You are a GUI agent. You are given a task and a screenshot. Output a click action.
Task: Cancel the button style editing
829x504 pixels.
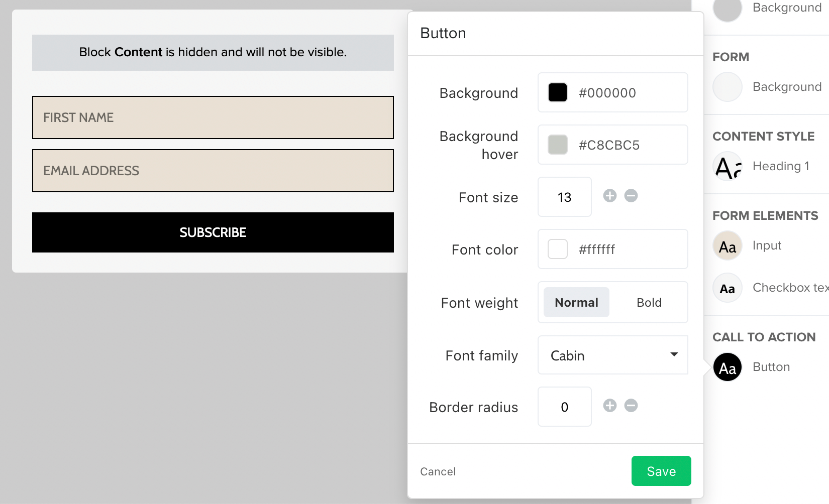click(x=438, y=472)
